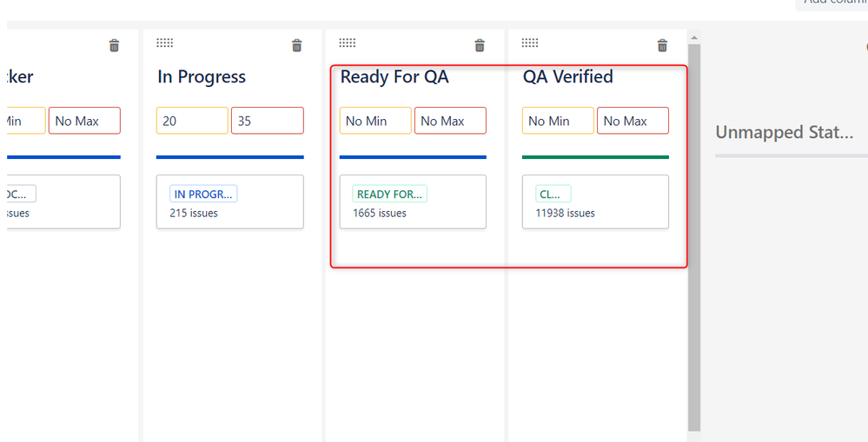Grab the QA Verified drag handle
This screenshot has width=868, height=442.
[x=530, y=43]
